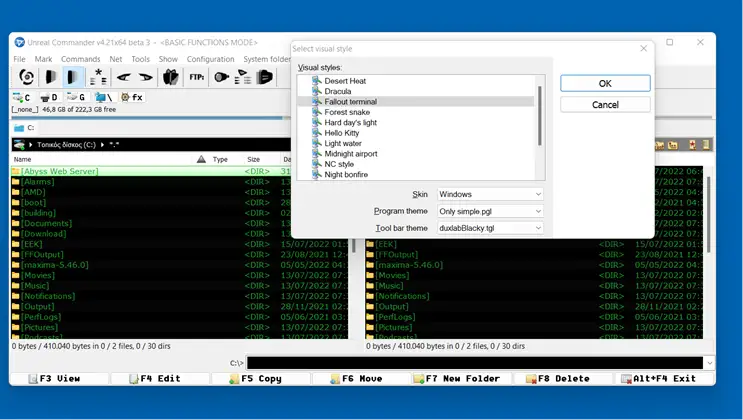Click the drive icon in left path bar
This screenshot has width=743, height=420.
click(x=19, y=145)
